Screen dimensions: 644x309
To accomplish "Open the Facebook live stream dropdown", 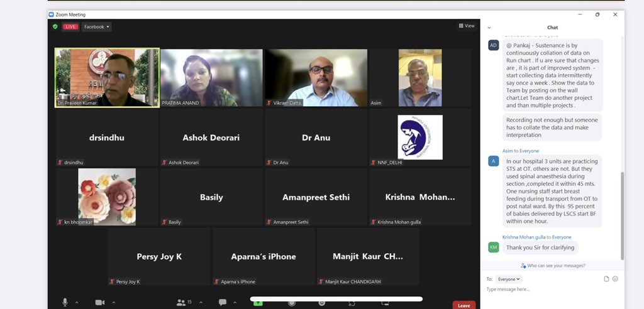I will (x=96, y=26).
